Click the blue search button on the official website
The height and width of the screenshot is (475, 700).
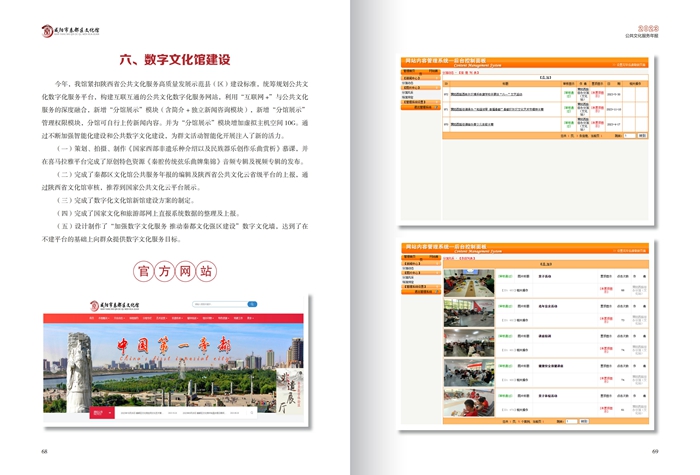(252, 304)
